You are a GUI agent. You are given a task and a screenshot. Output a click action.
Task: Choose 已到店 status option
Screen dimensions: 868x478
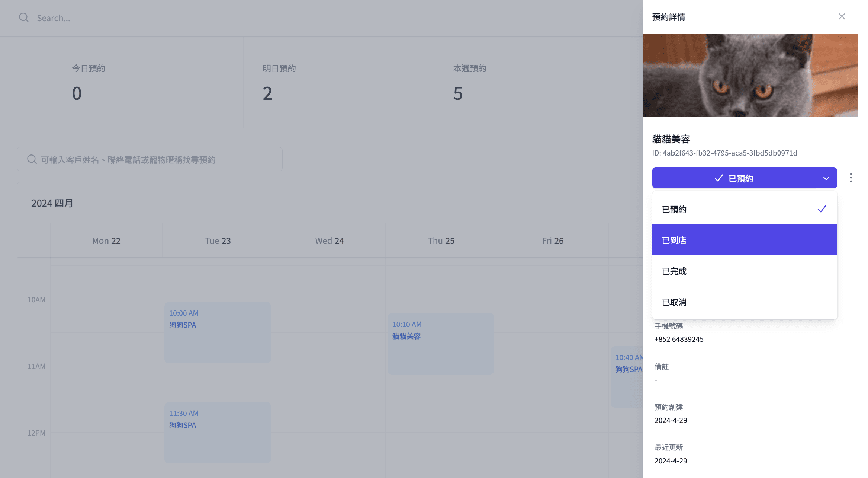744,240
